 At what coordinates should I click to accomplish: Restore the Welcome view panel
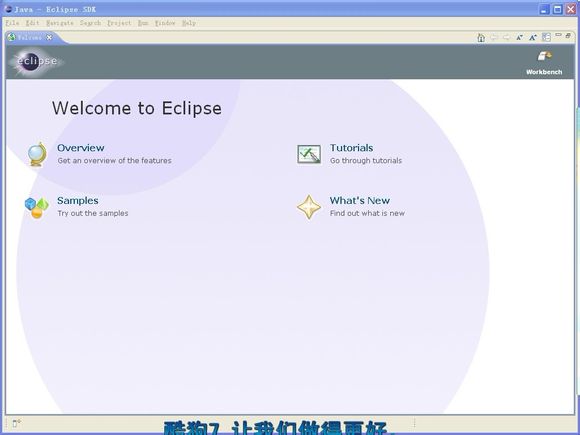coord(568,36)
